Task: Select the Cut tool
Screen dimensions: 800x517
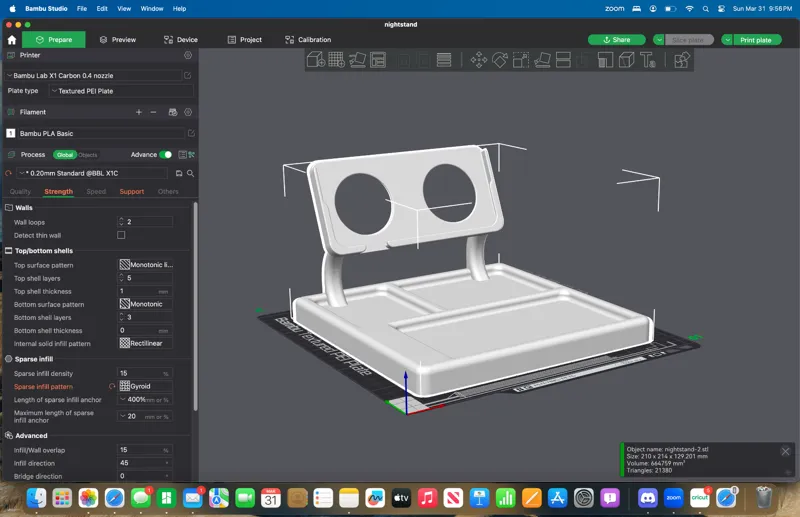Action: click(x=563, y=60)
